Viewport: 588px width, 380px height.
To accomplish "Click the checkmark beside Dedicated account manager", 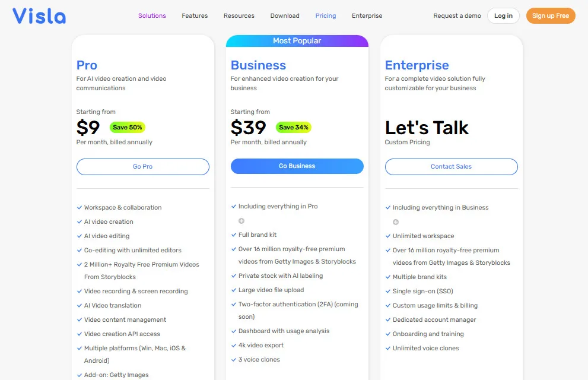I will [387, 319].
